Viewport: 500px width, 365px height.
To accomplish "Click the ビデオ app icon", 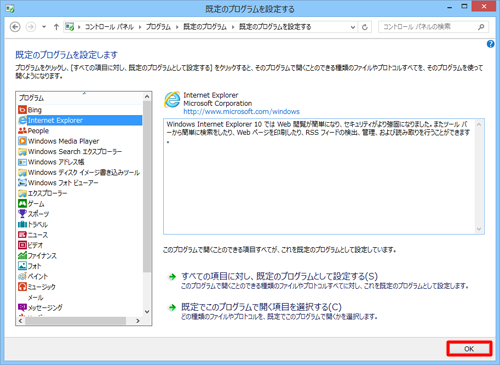I will 22,245.
